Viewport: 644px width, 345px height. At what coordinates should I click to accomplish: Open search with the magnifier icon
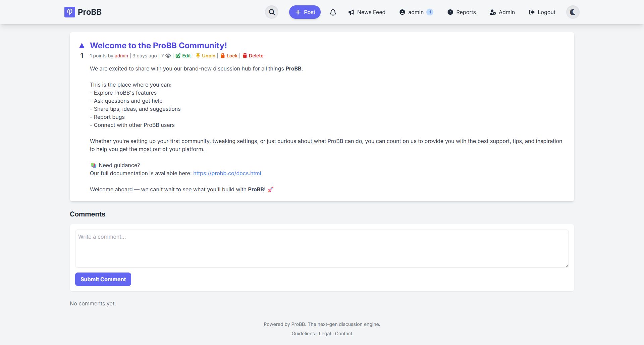click(x=272, y=12)
